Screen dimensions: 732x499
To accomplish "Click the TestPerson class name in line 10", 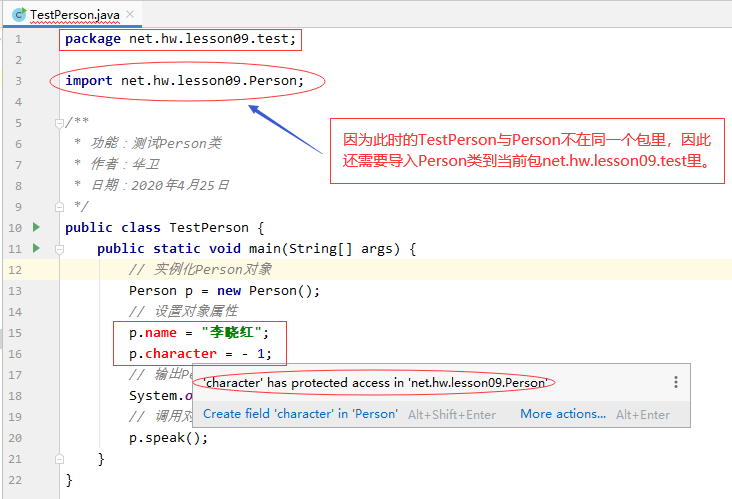I will pyautogui.click(x=209, y=228).
